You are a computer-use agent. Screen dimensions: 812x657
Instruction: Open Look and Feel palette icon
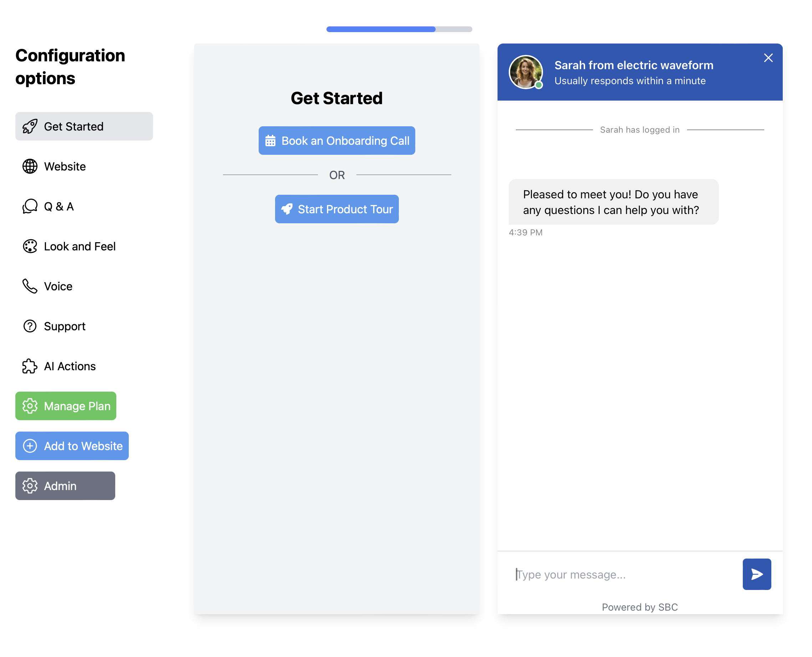click(x=30, y=246)
